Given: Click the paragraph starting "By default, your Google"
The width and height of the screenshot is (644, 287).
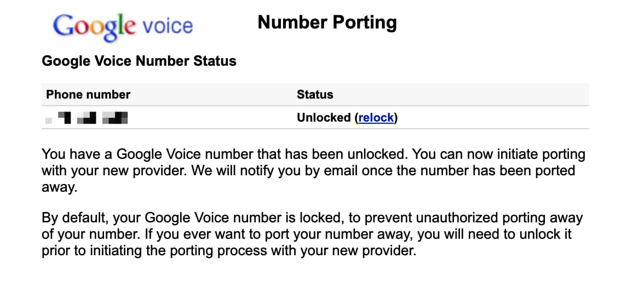Looking at the screenshot, I should pyautogui.click(x=312, y=234).
